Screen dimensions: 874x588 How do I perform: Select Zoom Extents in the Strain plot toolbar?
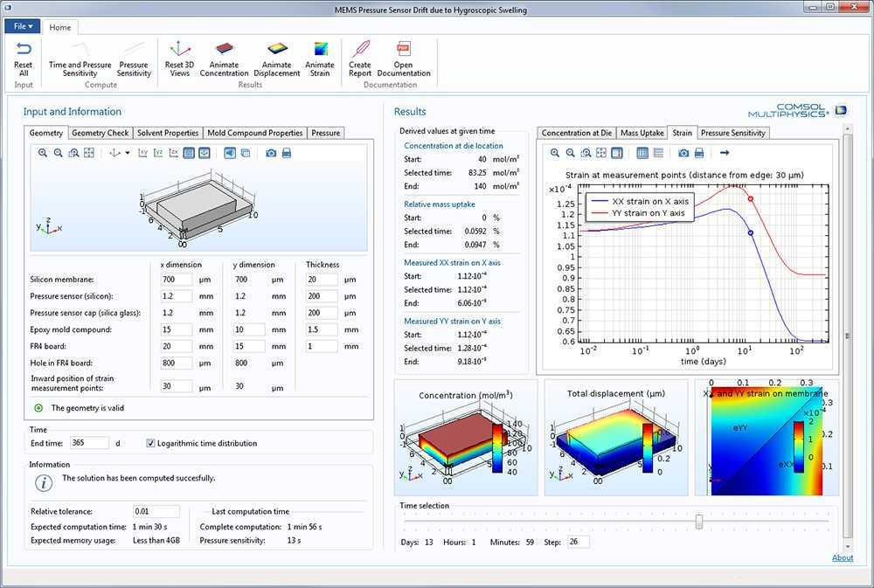[x=600, y=152]
